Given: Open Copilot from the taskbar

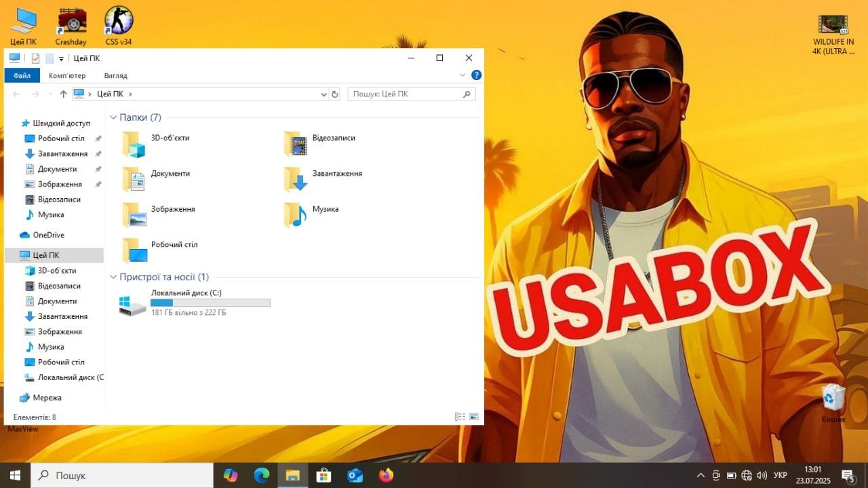Looking at the screenshot, I should pos(231,475).
